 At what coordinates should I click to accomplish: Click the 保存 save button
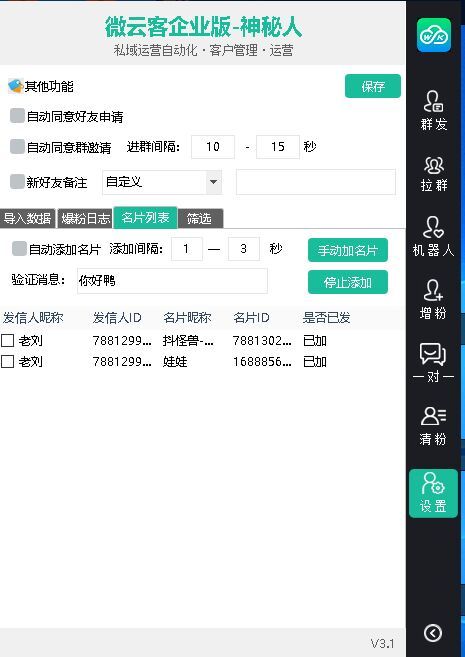coord(373,86)
